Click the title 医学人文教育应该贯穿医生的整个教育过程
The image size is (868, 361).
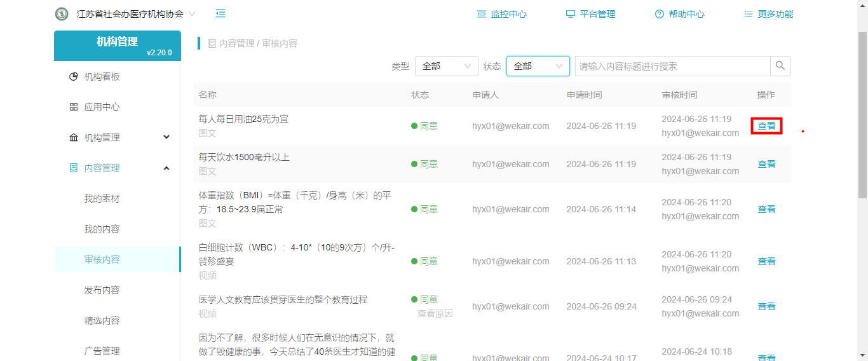pos(283,299)
